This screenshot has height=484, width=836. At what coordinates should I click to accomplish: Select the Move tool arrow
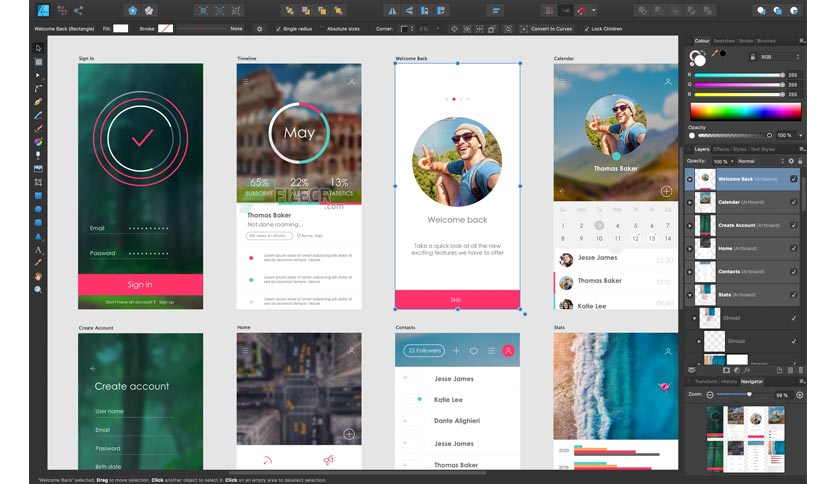coord(39,47)
